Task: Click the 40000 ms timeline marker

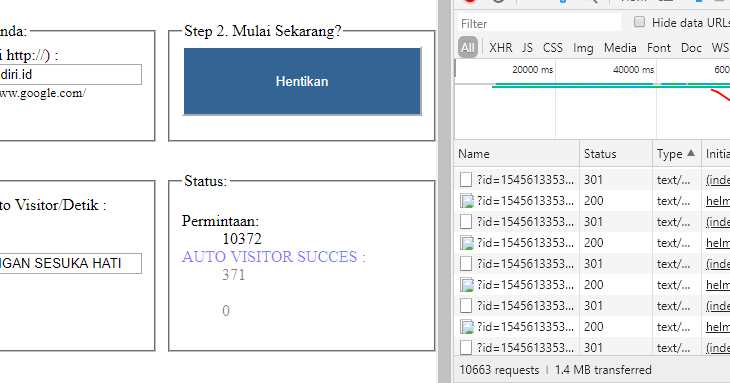Action: [633, 69]
